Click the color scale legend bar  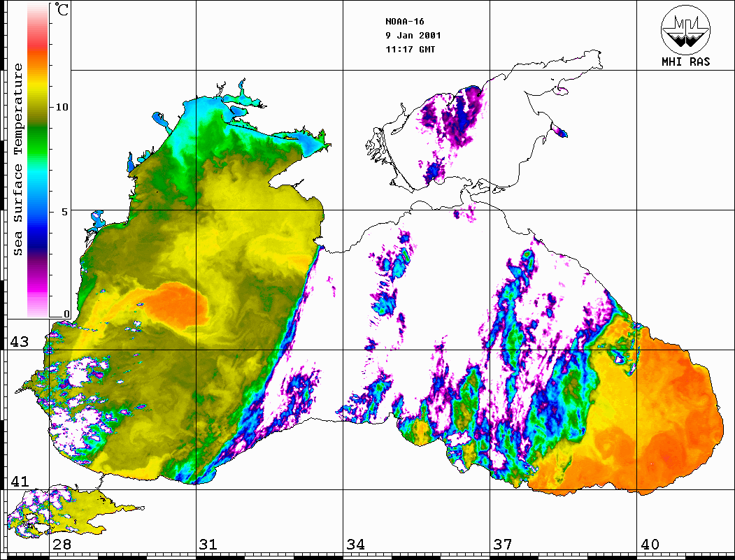[38, 160]
